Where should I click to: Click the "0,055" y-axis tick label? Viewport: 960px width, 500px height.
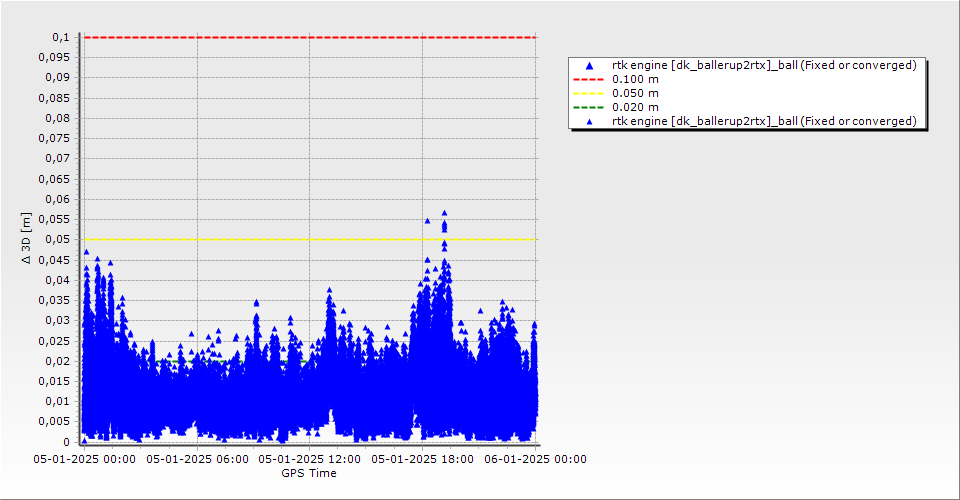pyautogui.click(x=54, y=219)
